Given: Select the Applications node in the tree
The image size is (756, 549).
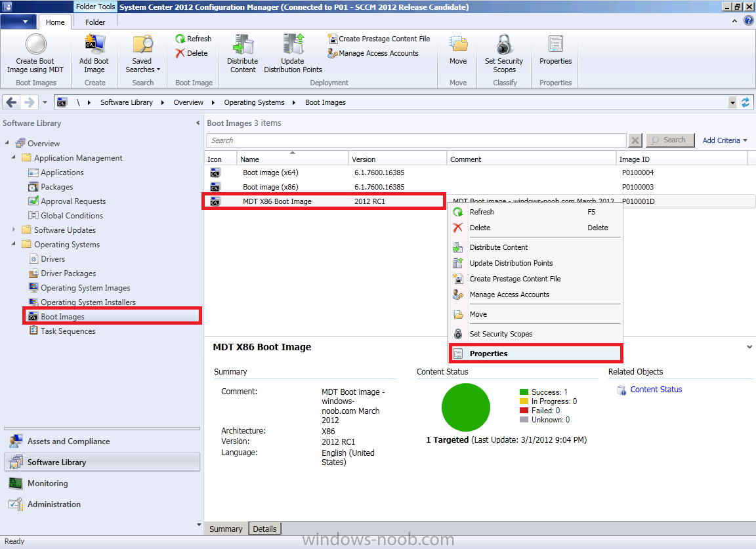Looking at the screenshot, I should (x=56, y=173).
